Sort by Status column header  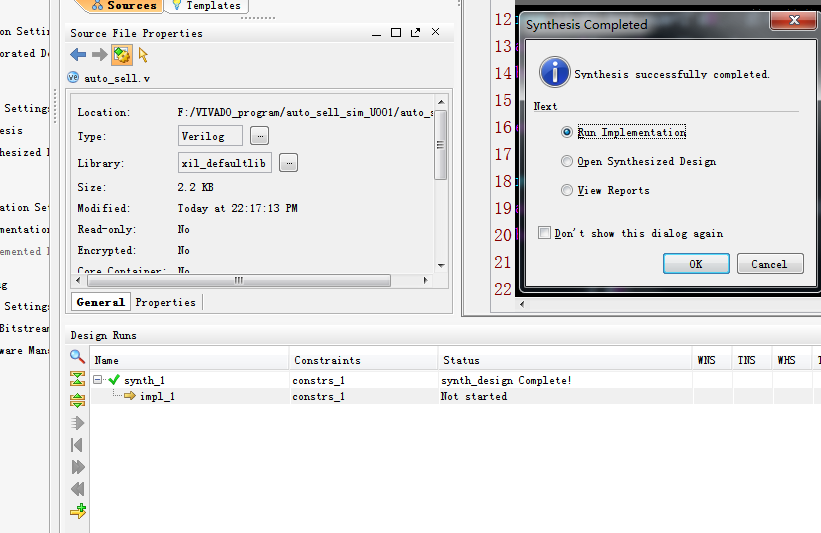coord(565,360)
